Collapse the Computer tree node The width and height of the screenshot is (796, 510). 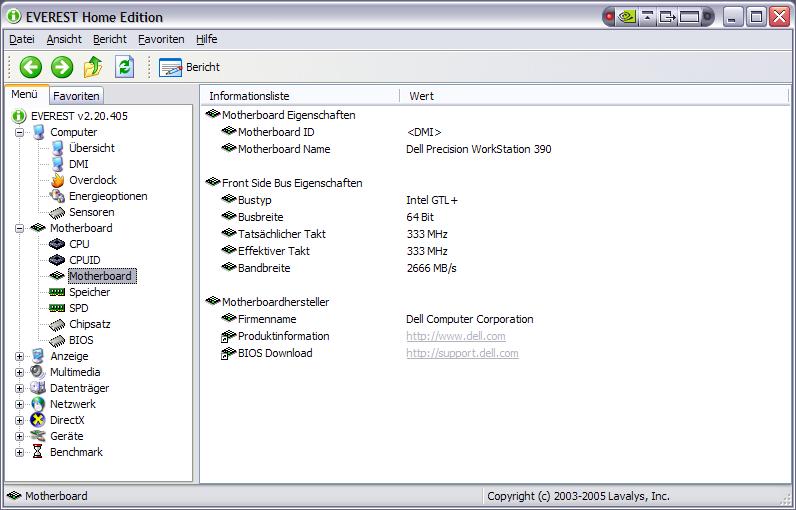tap(19, 132)
